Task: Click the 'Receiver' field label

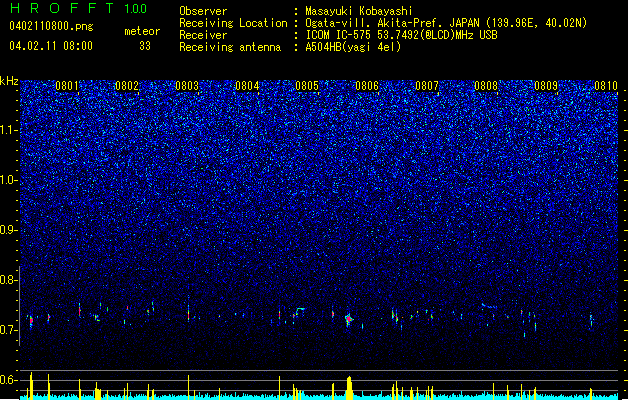Action: pos(203,35)
